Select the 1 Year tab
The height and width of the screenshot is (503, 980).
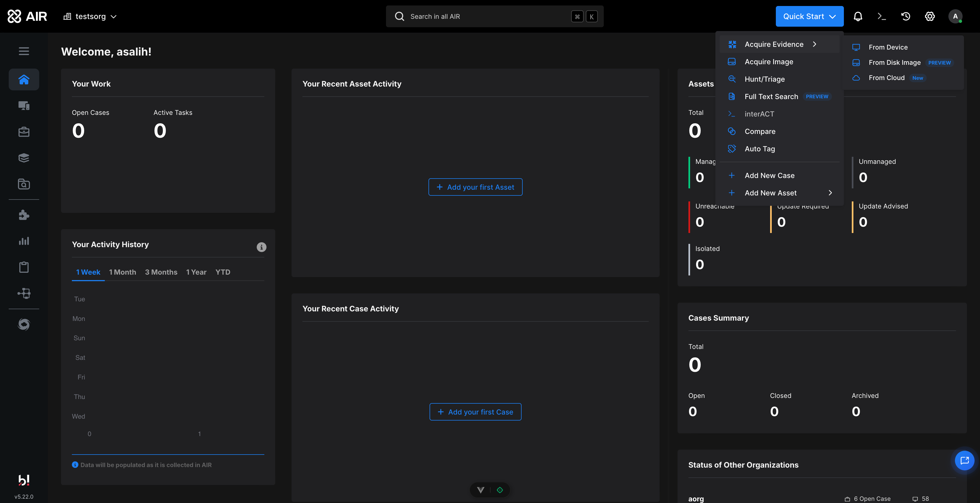tap(196, 272)
